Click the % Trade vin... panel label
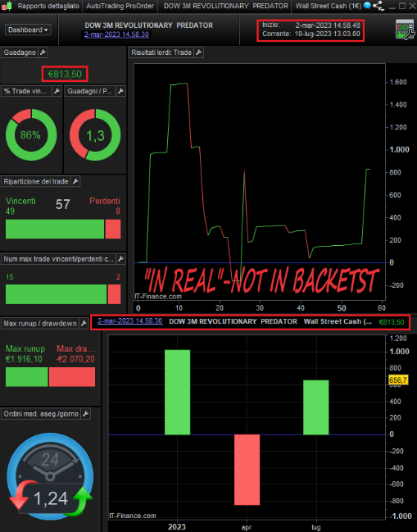 click(25, 91)
